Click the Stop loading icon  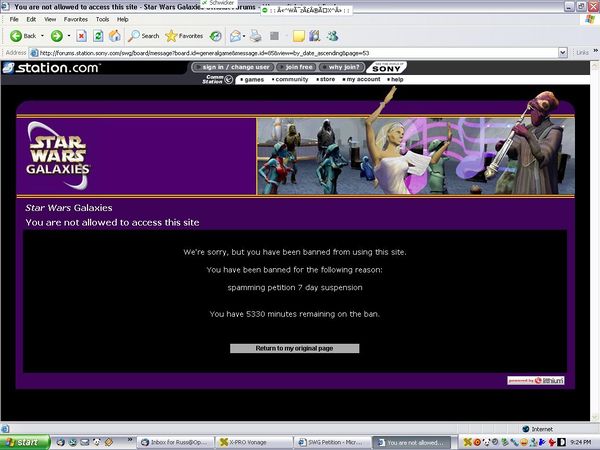(82, 35)
